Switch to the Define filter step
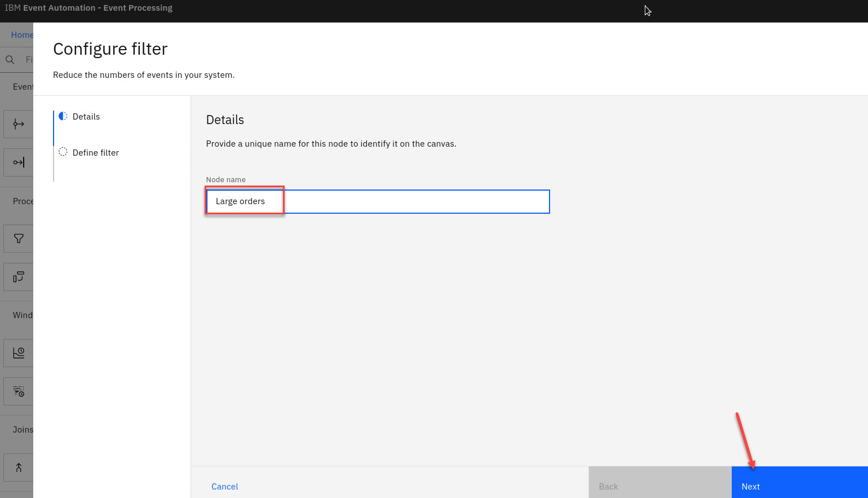Image resolution: width=868 pixels, height=498 pixels. click(96, 153)
